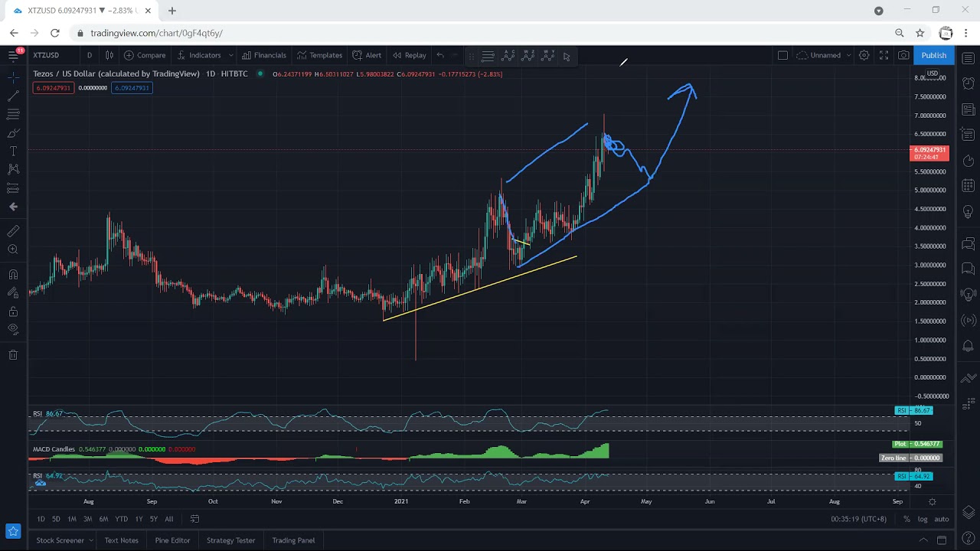Select the 1M date range

[x=72, y=519]
